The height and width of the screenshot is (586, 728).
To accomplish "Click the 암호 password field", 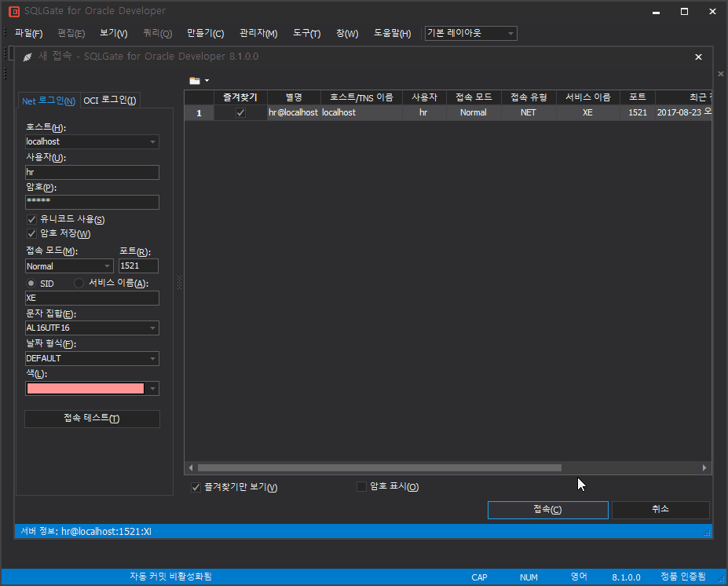I will pyautogui.click(x=92, y=202).
